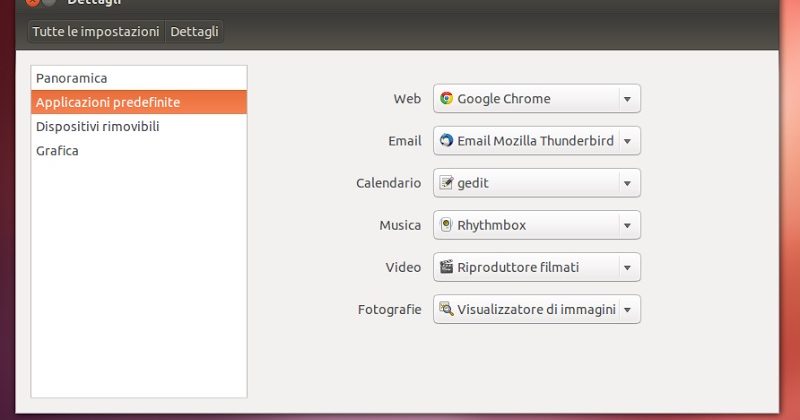Click the magnifier icon for Visualizzatore di immagini
The width and height of the screenshot is (800, 420).
[446, 309]
